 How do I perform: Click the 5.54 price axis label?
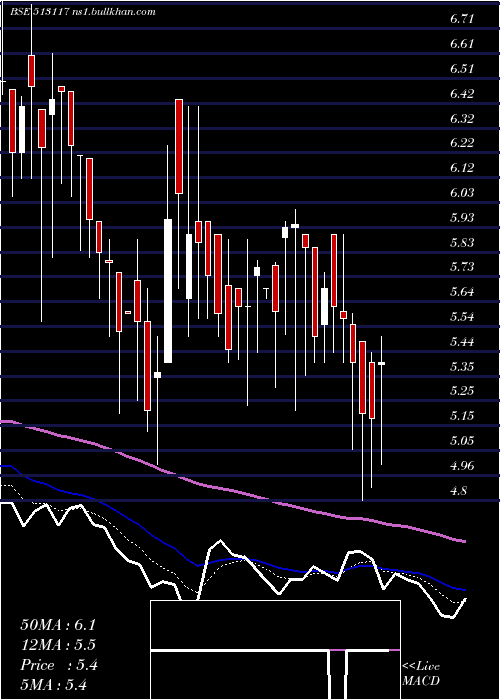pos(462,317)
